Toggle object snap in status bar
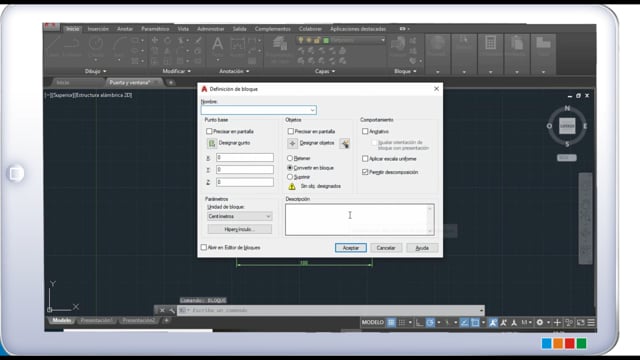 (x=475, y=322)
